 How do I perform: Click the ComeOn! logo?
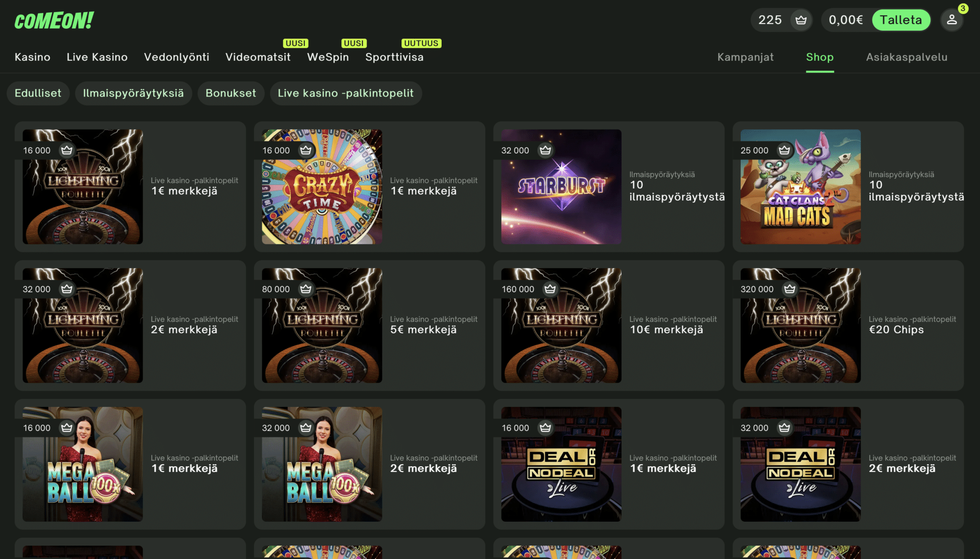[54, 21]
